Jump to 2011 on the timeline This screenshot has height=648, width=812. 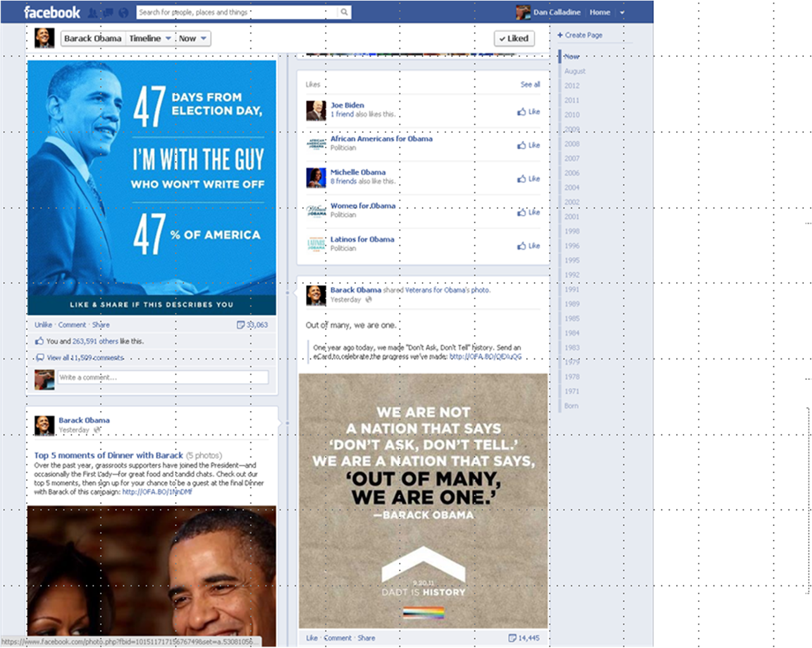(x=572, y=101)
